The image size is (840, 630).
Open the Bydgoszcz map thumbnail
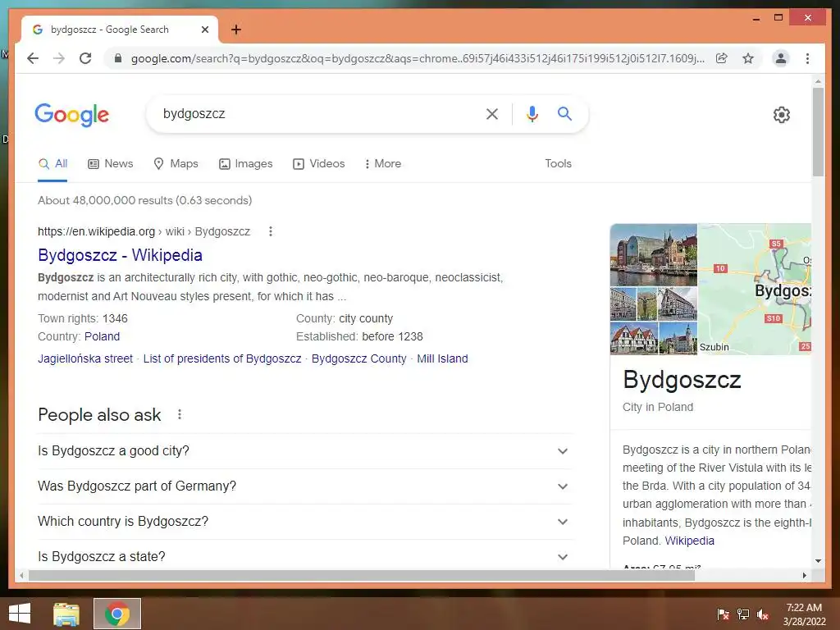[x=755, y=290]
